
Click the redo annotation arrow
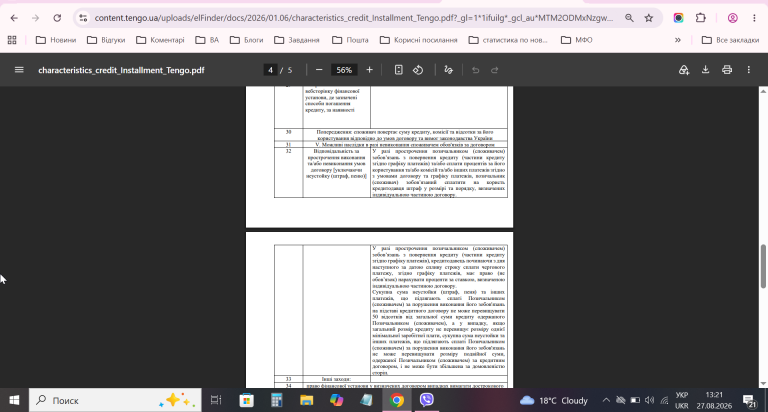pyautogui.click(x=495, y=70)
